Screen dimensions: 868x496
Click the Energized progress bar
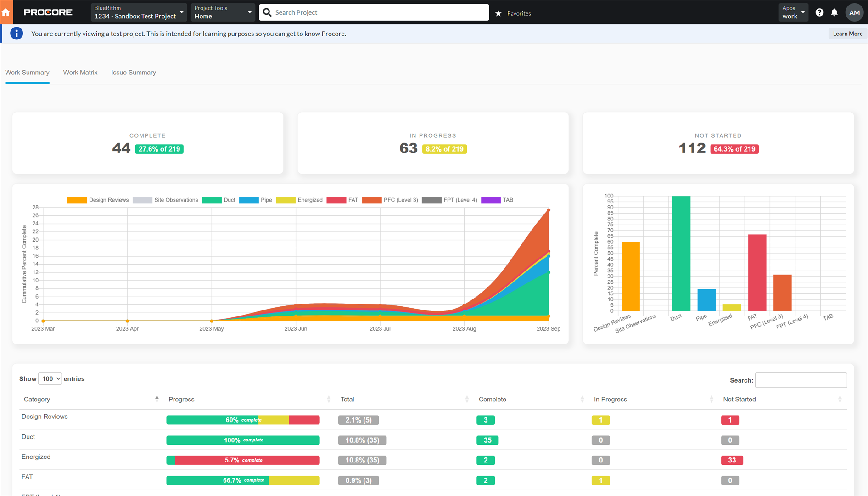(243, 460)
